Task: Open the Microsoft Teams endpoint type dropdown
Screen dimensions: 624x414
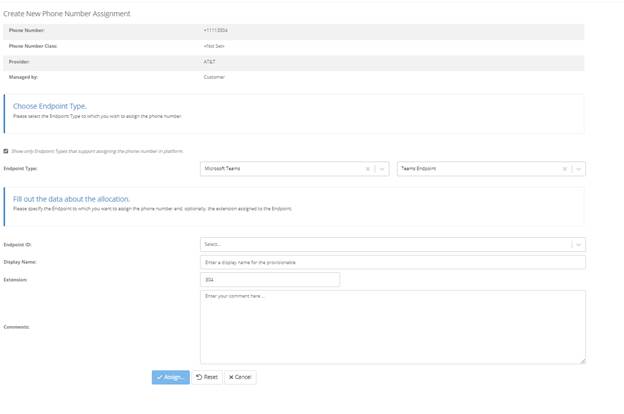Action: (294, 169)
